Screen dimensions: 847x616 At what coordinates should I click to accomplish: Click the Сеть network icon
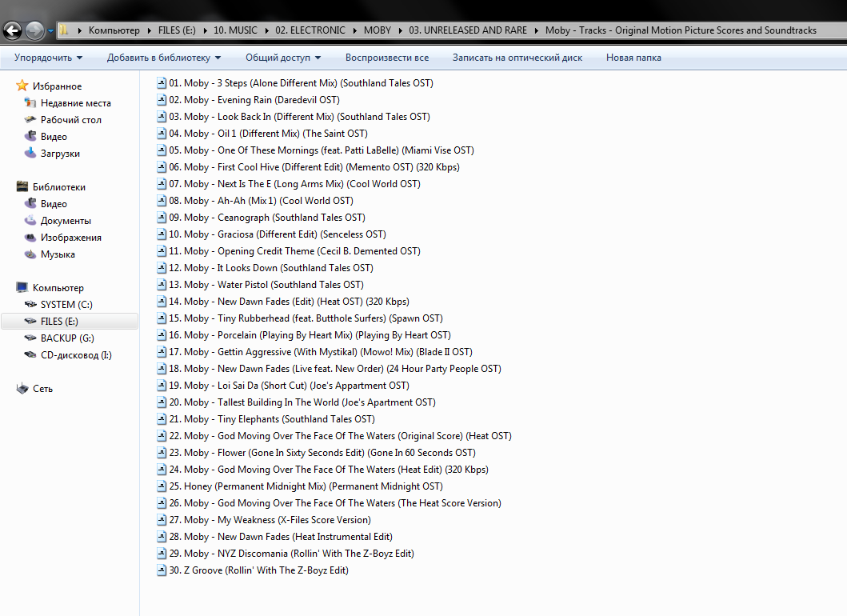(x=22, y=388)
